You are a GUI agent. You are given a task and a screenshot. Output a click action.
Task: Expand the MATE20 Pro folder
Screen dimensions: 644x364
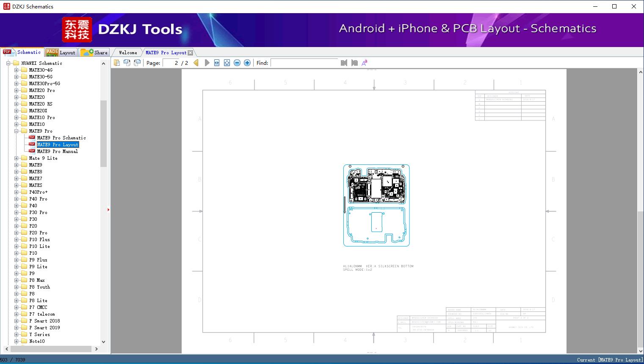16,90
